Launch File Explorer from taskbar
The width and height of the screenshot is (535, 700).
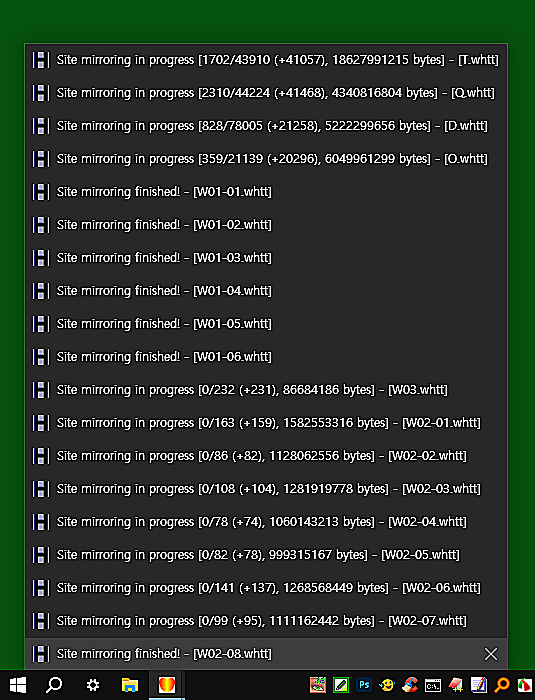(130, 684)
